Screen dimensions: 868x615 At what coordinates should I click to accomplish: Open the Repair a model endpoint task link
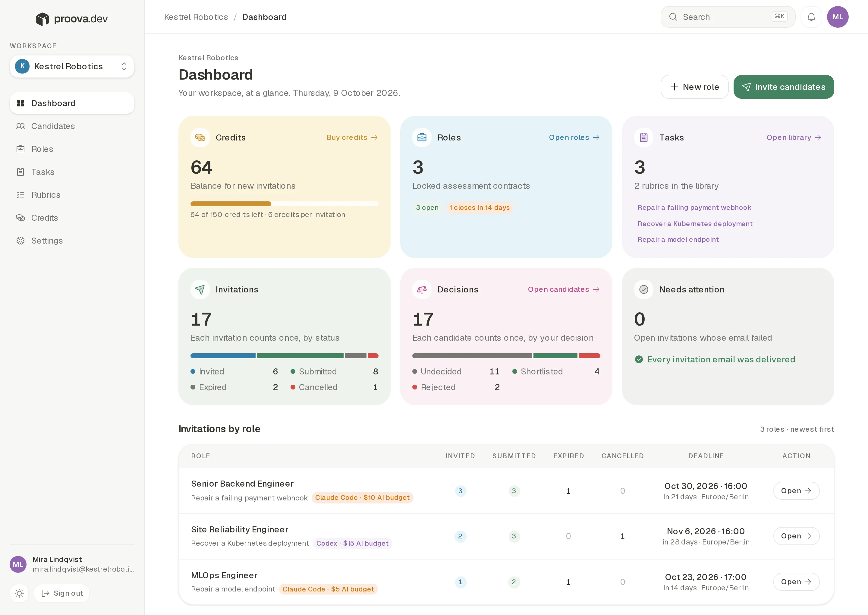tap(678, 239)
